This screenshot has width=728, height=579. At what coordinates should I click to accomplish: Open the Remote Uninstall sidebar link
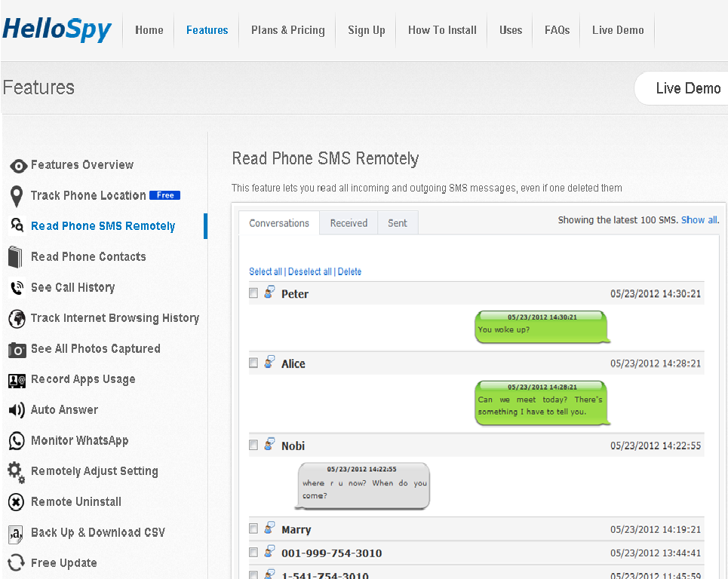76,501
